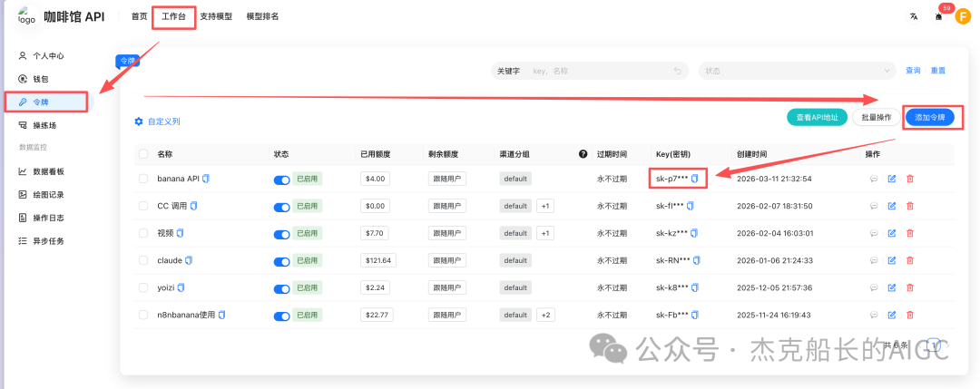Show help for 渠道分组 column

(583, 153)
